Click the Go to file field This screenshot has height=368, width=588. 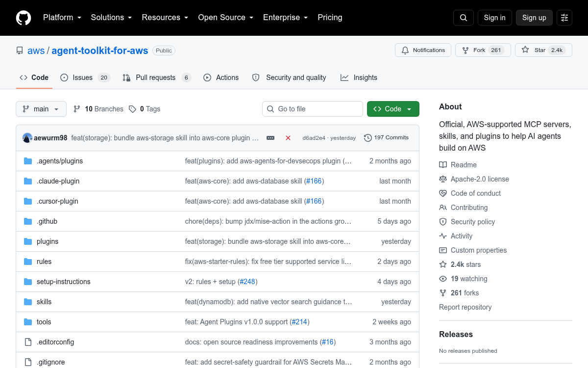[x=313, y=109]
